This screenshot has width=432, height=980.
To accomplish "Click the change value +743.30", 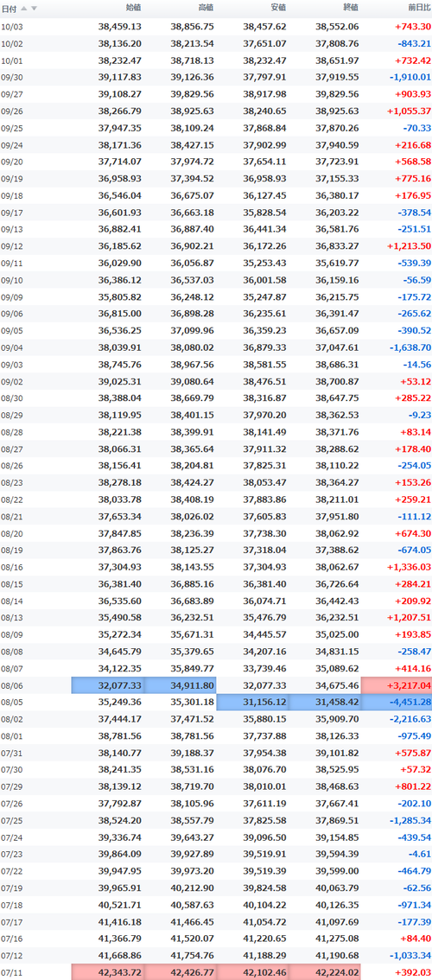I will [413, 27].
